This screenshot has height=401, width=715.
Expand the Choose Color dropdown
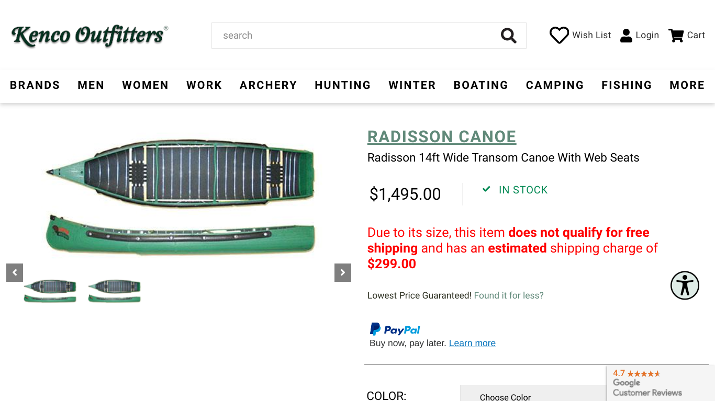click(x=533, y=395)
